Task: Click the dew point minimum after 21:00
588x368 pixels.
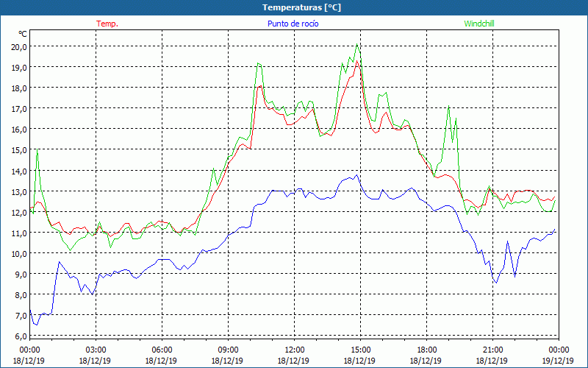Action: pyautogui.click(x=497, y=283)
